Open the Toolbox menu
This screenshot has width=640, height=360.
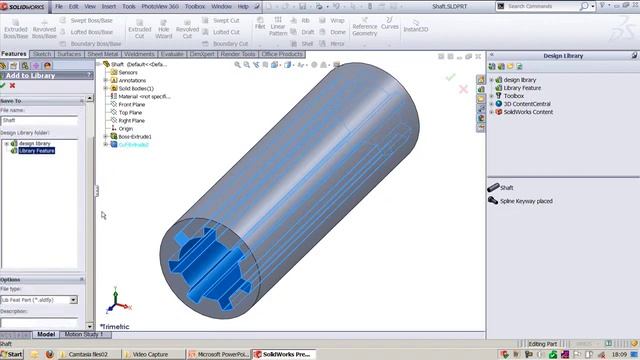195,7
